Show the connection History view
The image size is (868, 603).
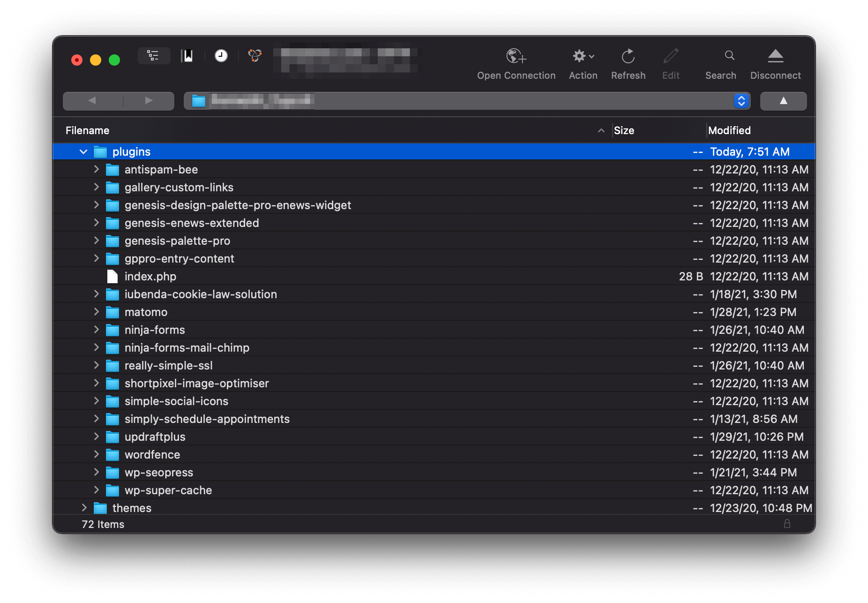point(221,56)
